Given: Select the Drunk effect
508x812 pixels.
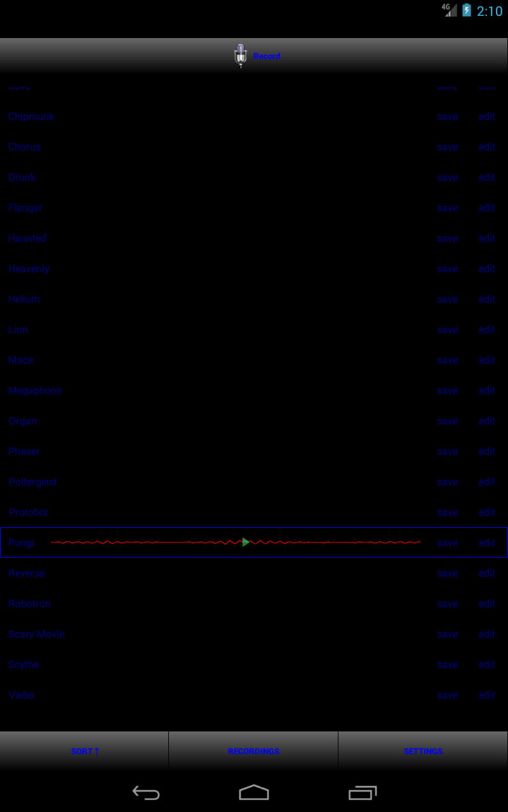Looking at the screenshot, I should click(22, 178).
